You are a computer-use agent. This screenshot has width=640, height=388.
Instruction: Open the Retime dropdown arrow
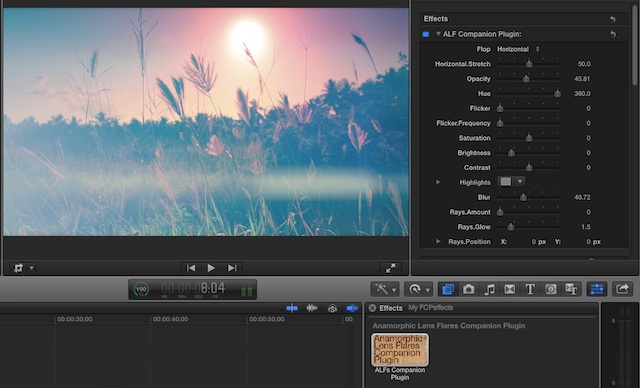pyautogui.click(x=427, y=290)
